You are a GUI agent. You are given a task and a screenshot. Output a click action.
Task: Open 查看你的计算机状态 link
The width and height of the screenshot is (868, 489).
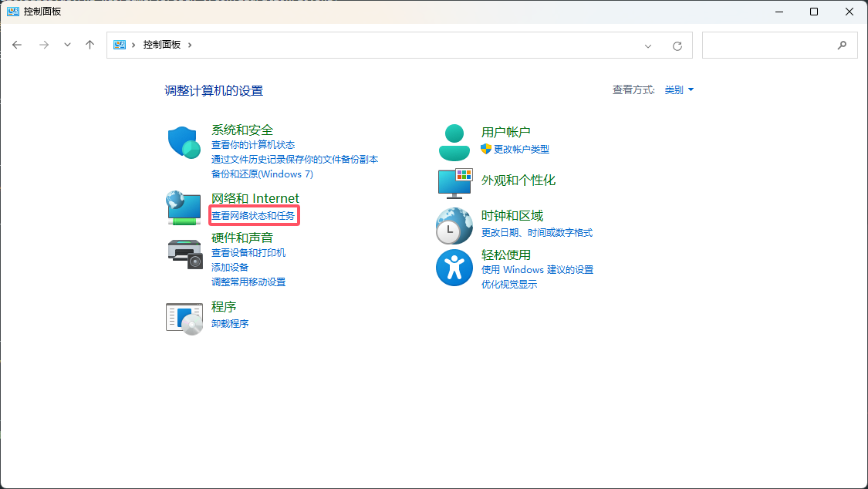pos(253,145)
